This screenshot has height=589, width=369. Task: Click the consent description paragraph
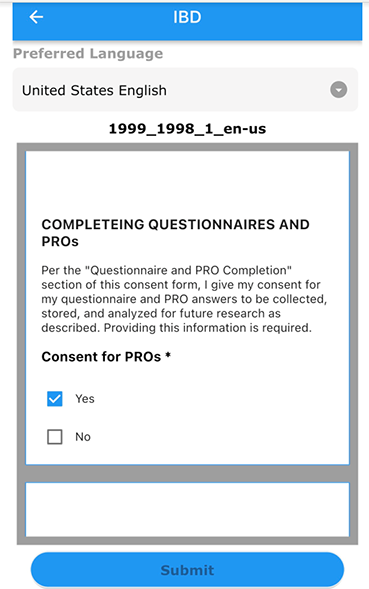(184, 299)
